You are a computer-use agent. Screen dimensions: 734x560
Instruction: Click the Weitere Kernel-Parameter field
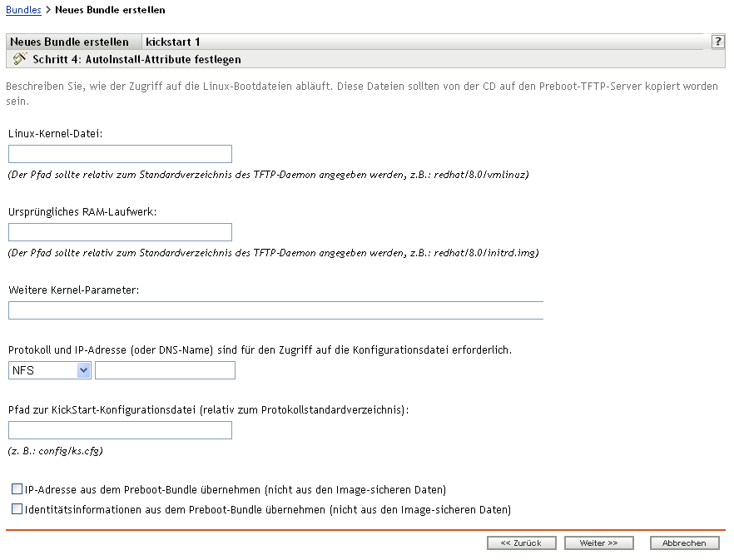[275, 310]
